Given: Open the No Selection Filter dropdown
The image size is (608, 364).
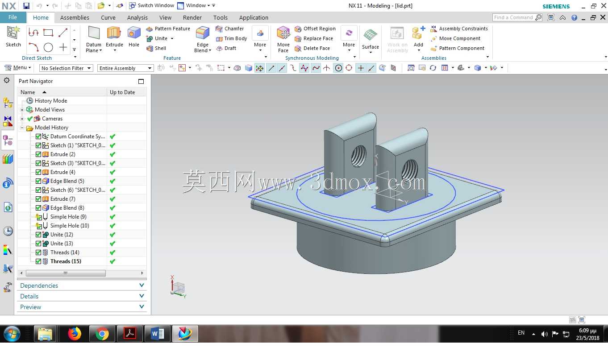Looking at the screenshot, I should coord(66,68).
